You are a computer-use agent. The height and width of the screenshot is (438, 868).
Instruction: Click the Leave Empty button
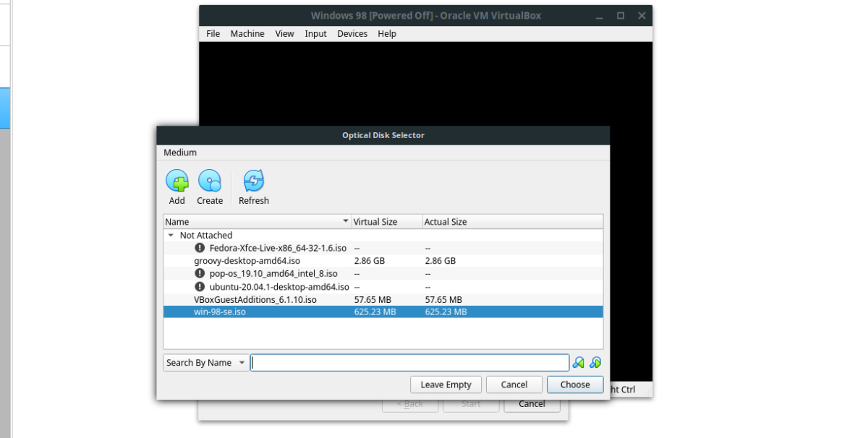pyautogui.click(x=446, y=385)
